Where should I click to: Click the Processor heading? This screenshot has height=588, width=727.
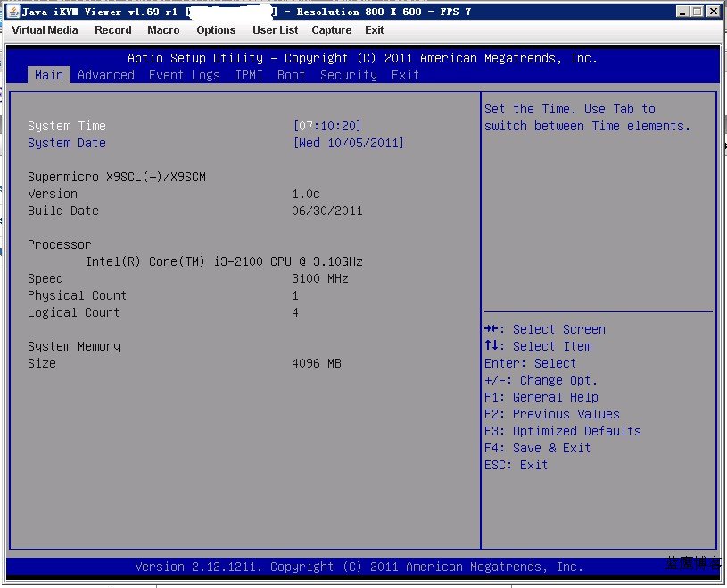(x=60, y=244)
